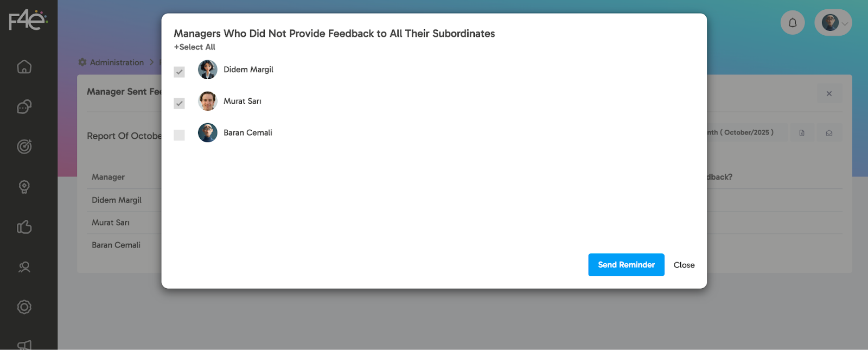The image size is (868, 350).
Task: Open the chat bubbles sidebar icon
Action: [24, 107]
